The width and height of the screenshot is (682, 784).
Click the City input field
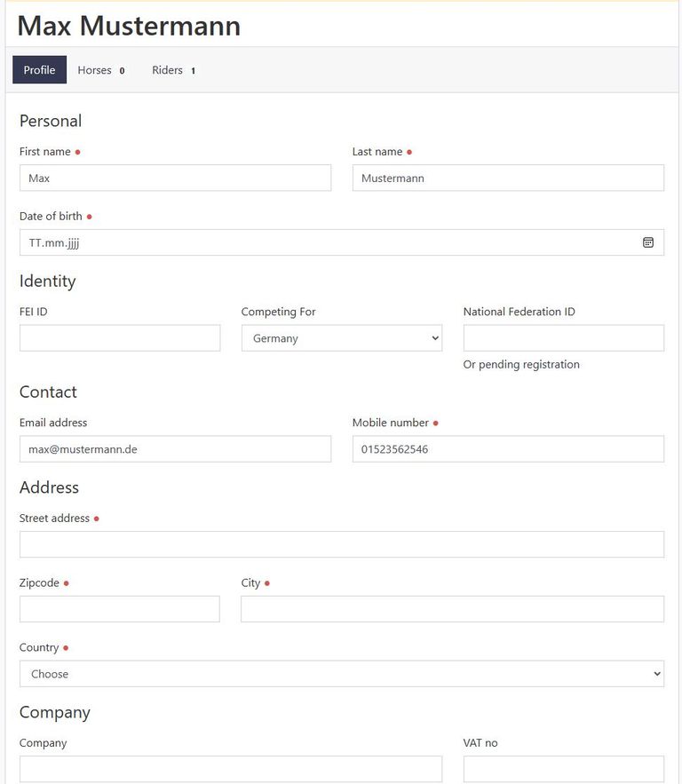click(x=453, y=609)
